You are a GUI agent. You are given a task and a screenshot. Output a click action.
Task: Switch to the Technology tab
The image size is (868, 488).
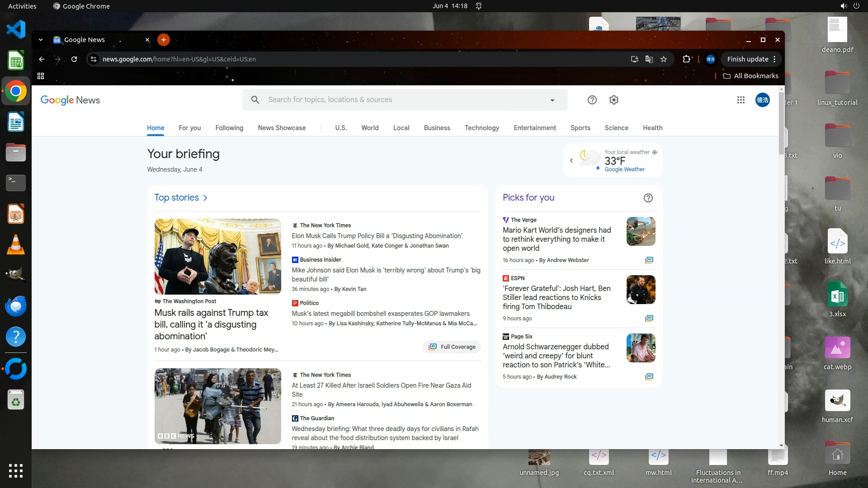tap(481, 128)
